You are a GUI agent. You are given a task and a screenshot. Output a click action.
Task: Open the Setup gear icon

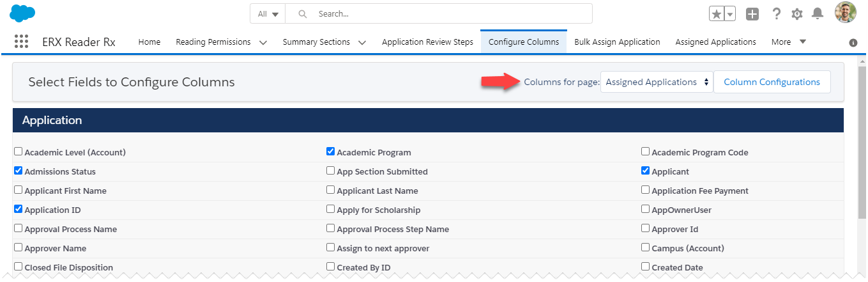point(796,13)
